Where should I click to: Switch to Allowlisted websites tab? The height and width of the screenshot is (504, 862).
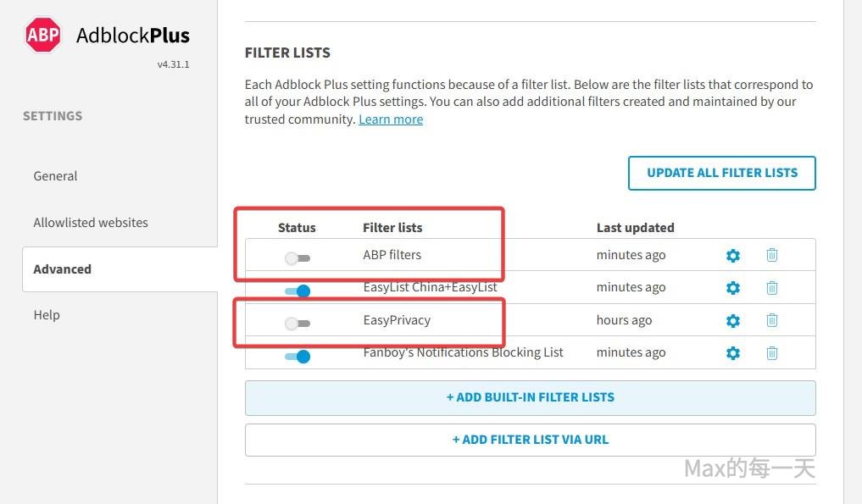click(91, 223)
